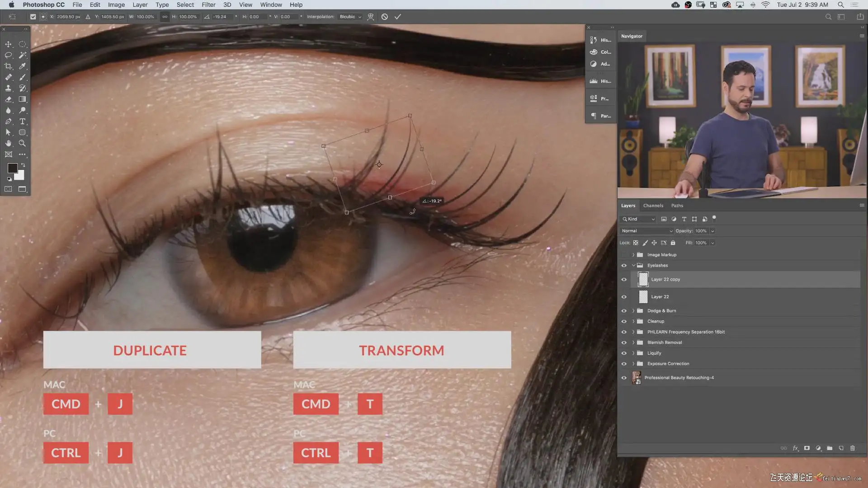Show the Image Markup group visibility

pos(624,255)
